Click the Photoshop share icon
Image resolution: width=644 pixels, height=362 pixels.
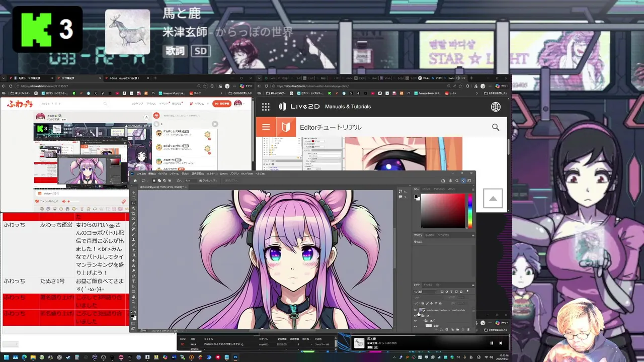click(443, 180)
